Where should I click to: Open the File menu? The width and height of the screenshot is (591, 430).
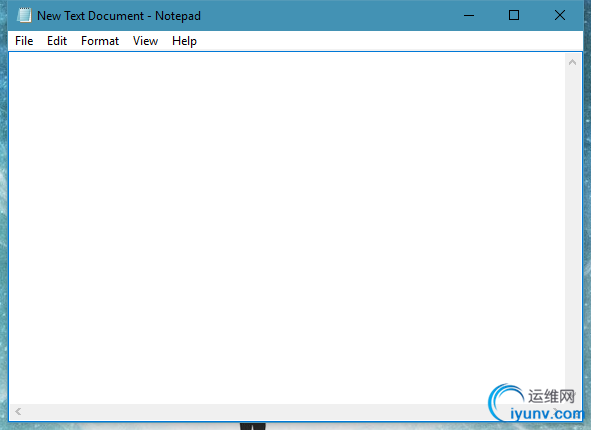tap(24, 41)
